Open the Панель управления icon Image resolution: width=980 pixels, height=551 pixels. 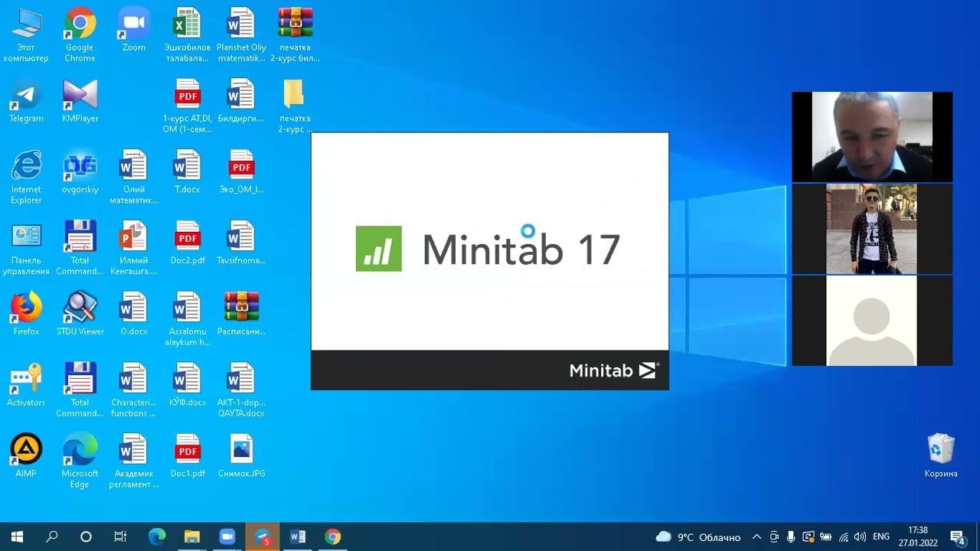26,249
